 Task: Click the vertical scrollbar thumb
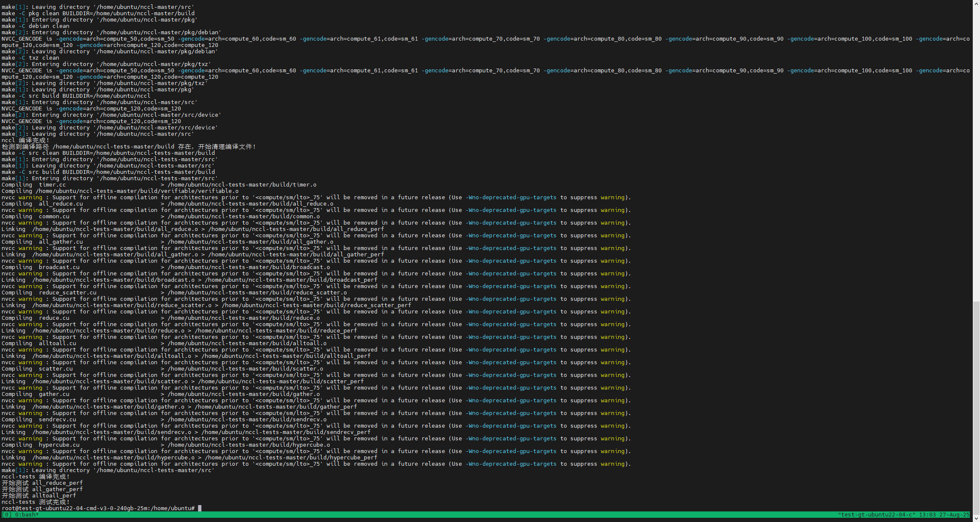(x=976, y=408)
